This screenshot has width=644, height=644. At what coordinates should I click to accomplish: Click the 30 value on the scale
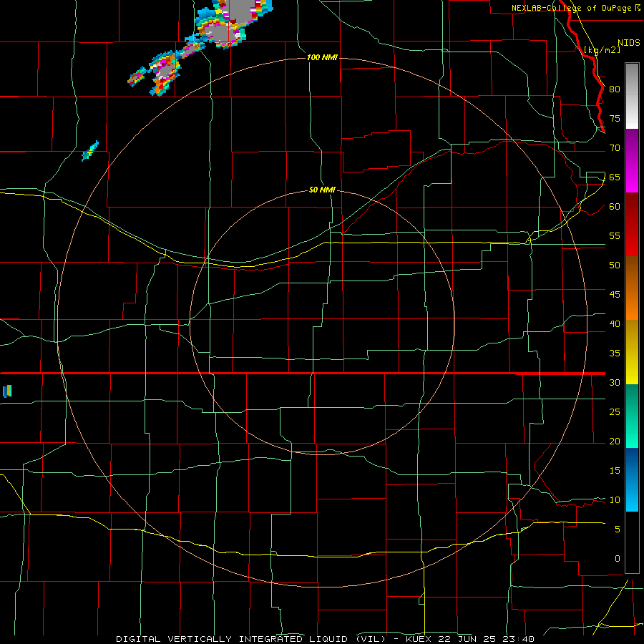615,382
